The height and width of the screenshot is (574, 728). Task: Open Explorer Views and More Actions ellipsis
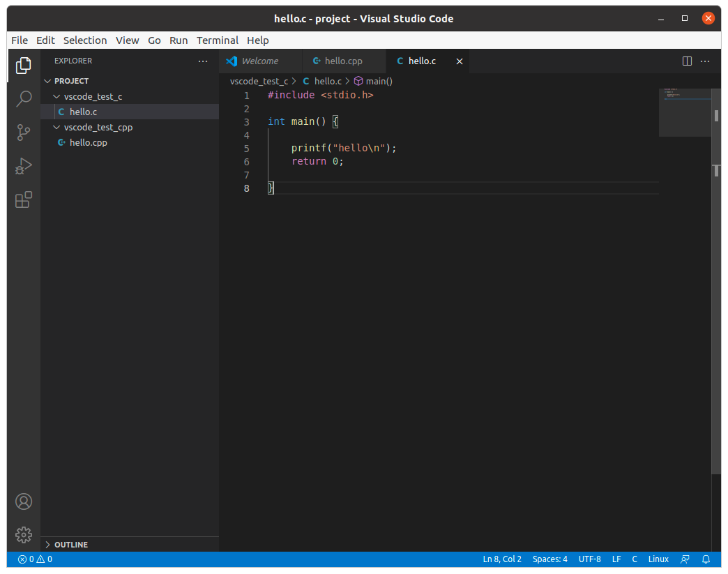click(203, 61)
